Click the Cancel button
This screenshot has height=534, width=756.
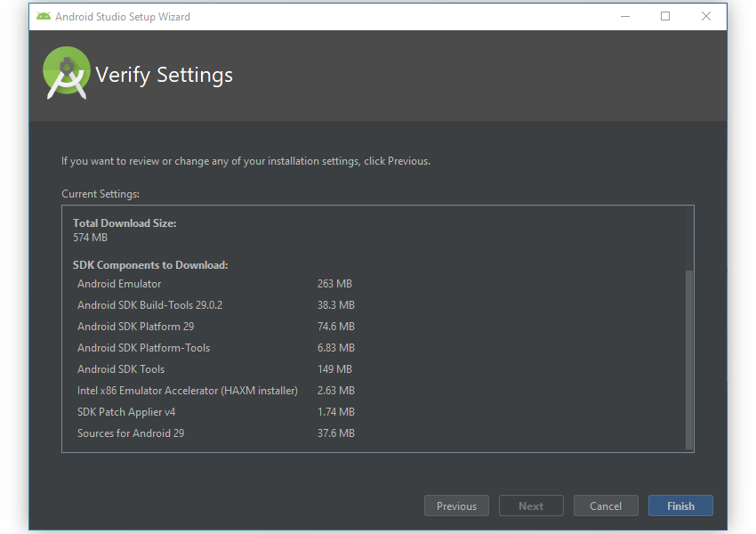coord(606,506)
